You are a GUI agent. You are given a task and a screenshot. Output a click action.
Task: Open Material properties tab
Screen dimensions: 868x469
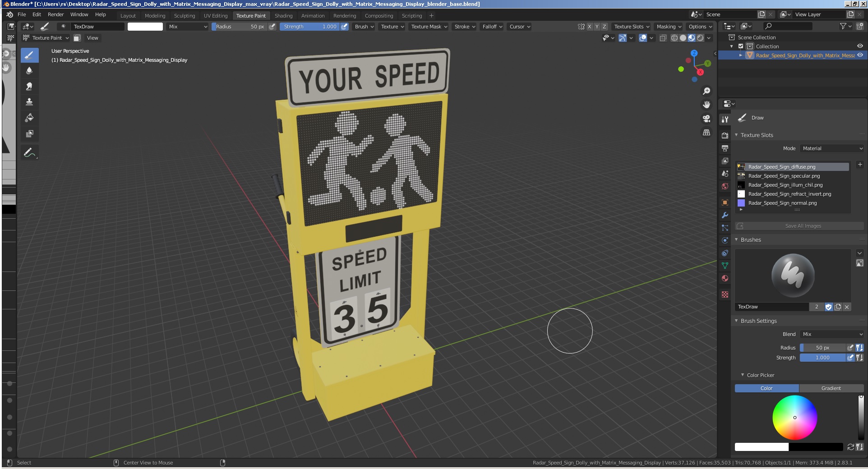click(725, 278)
